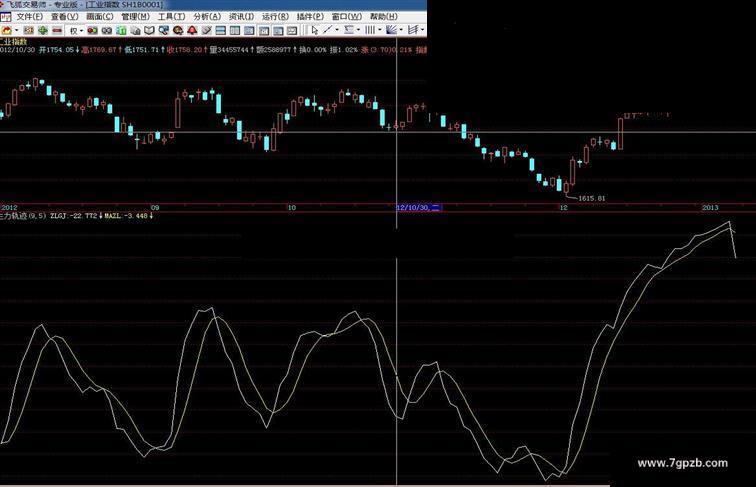Image resolution: width=756 pixels, height=487 pixels.
Task: Open the 工具(T) menu
Action: coord(171,16)
